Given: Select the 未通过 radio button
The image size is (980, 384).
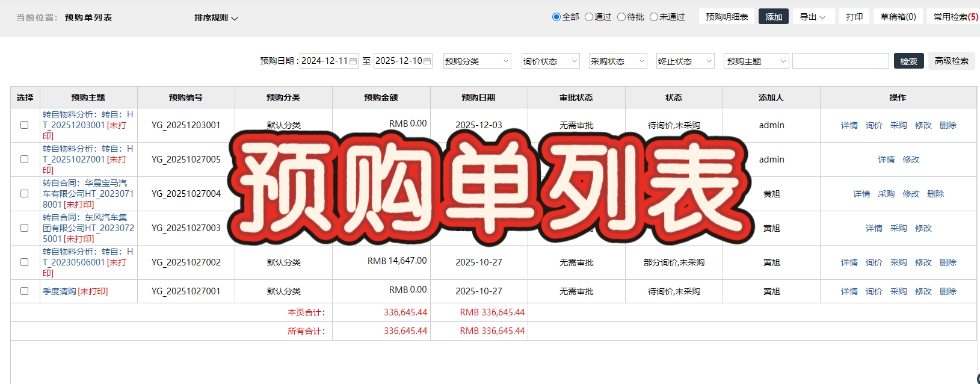Looking at the screenshot, I should click(x=654, y=17).
